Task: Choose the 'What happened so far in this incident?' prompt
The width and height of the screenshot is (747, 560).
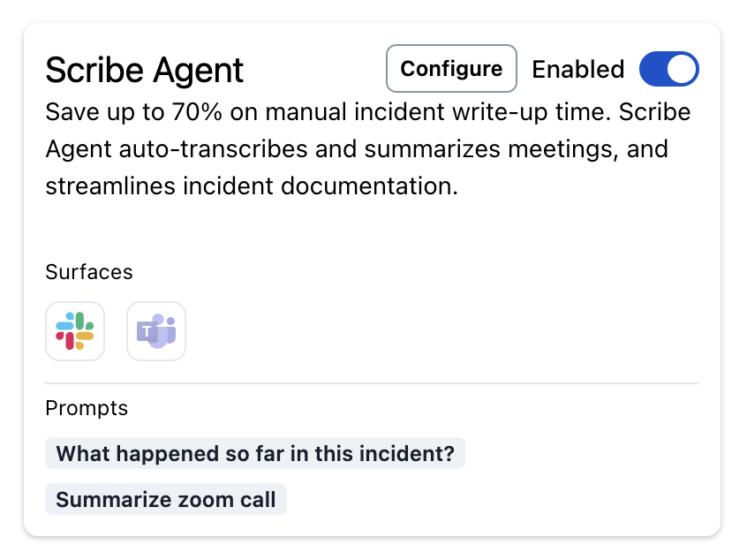Action: click(255, 453)
